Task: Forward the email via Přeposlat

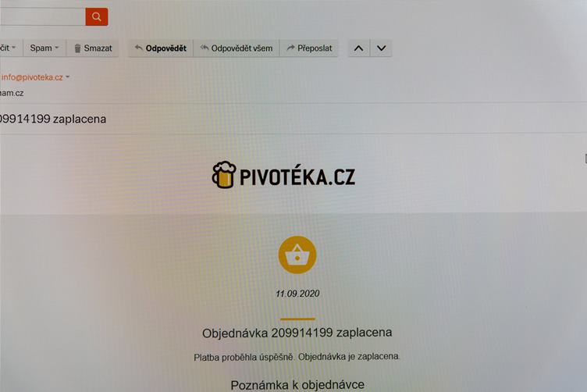Action: tap(309, 48)
